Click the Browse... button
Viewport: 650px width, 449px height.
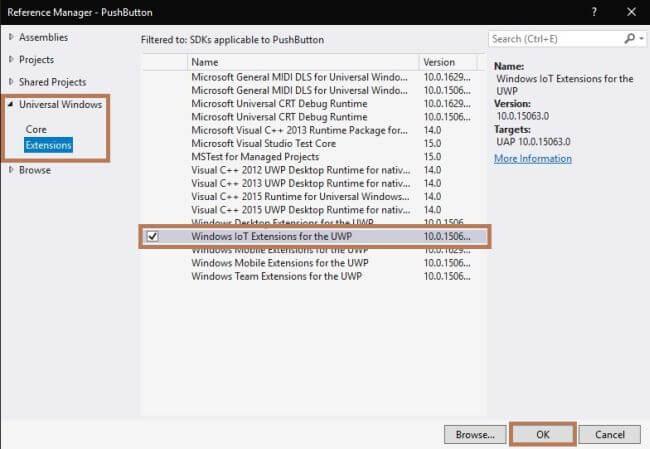coord(475,434)
